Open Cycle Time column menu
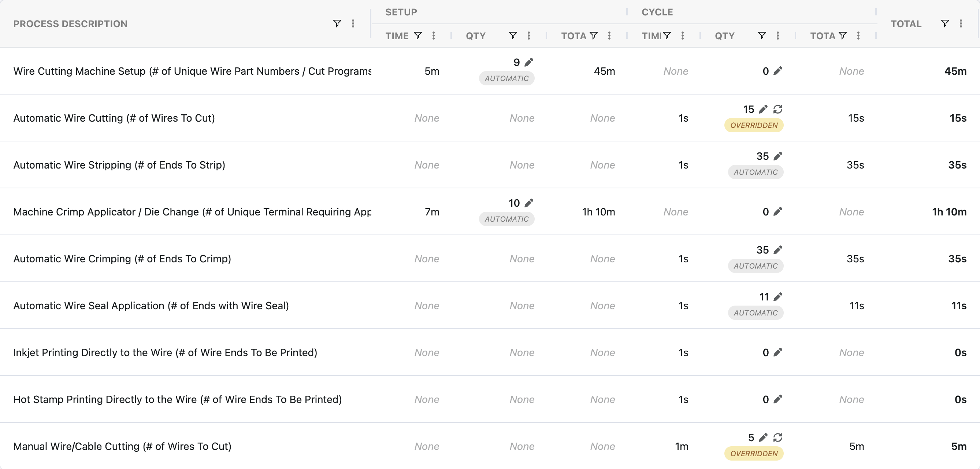 (683, 36)
